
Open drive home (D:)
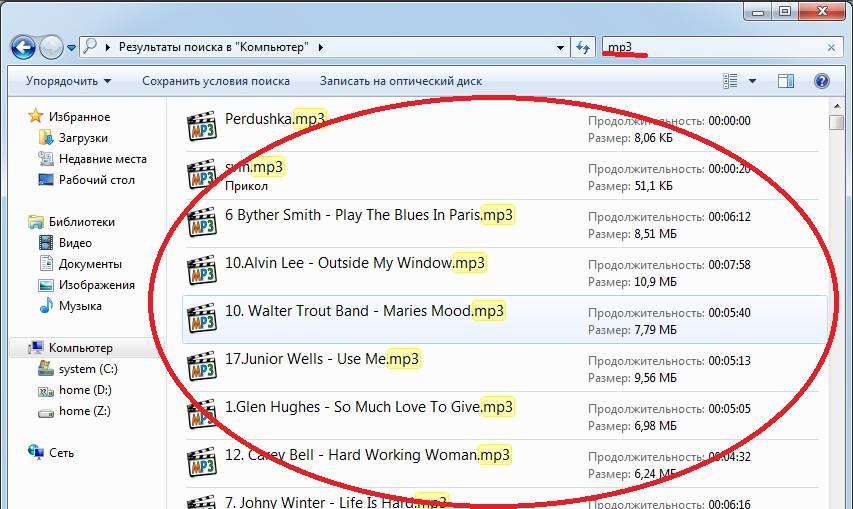[85, 390]
